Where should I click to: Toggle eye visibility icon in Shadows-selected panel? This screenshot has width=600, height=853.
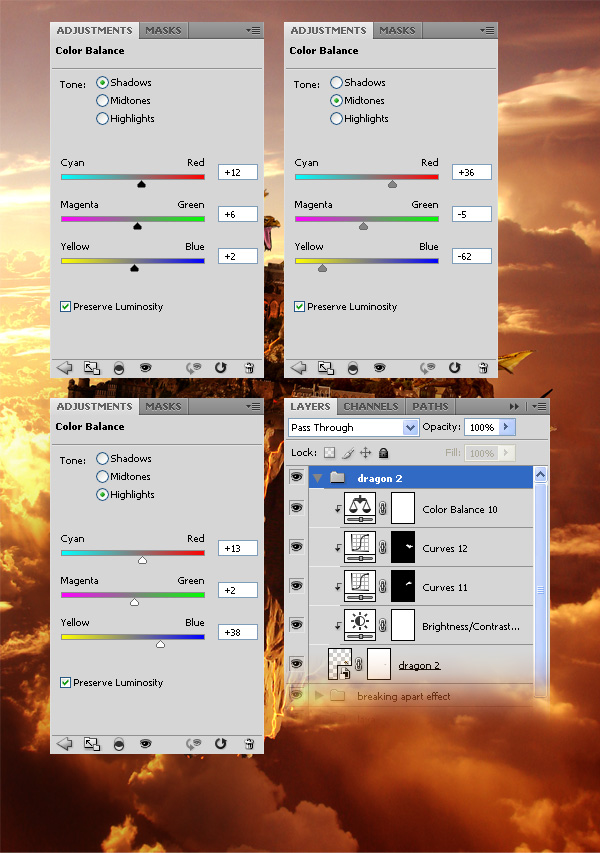(x=145, y=368)
